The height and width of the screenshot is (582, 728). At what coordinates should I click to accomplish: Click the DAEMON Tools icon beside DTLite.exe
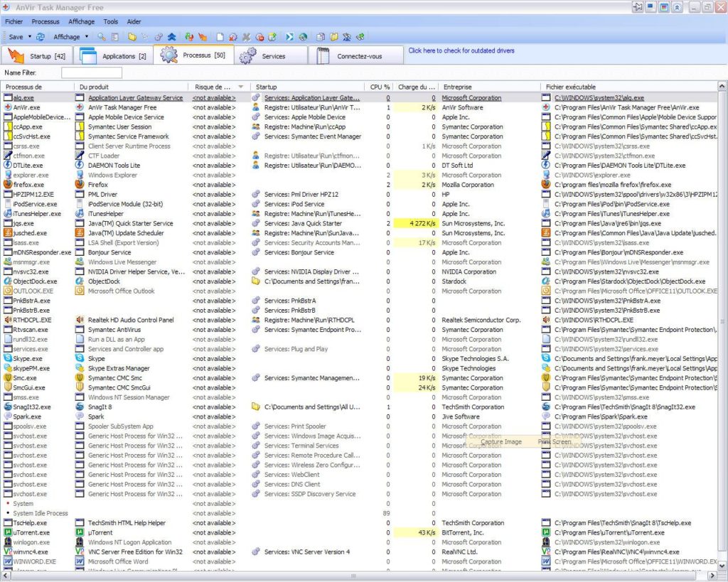(7, 165)
